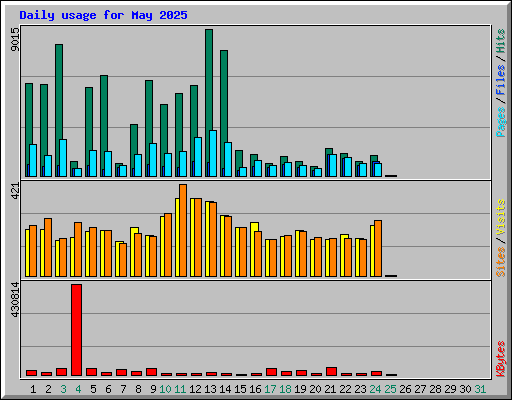Click the day 8 x-axis label
The image size is (512, 400).
tap(138, 389)
